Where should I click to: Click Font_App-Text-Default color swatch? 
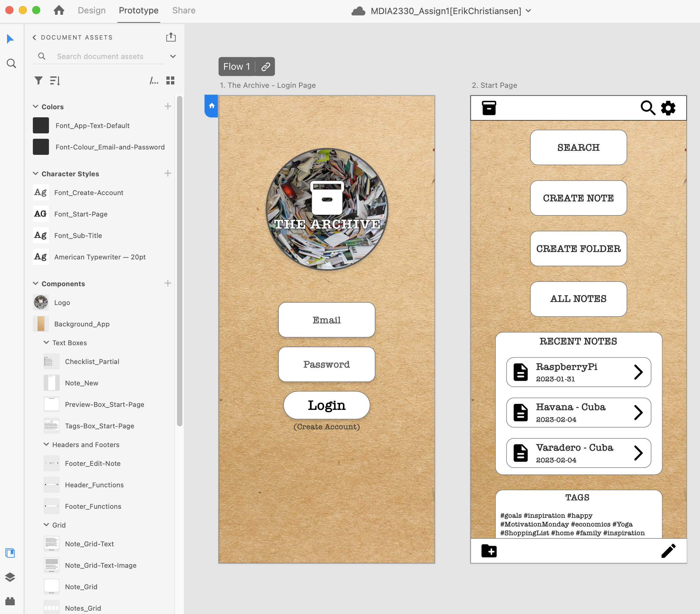coord(41,126)
